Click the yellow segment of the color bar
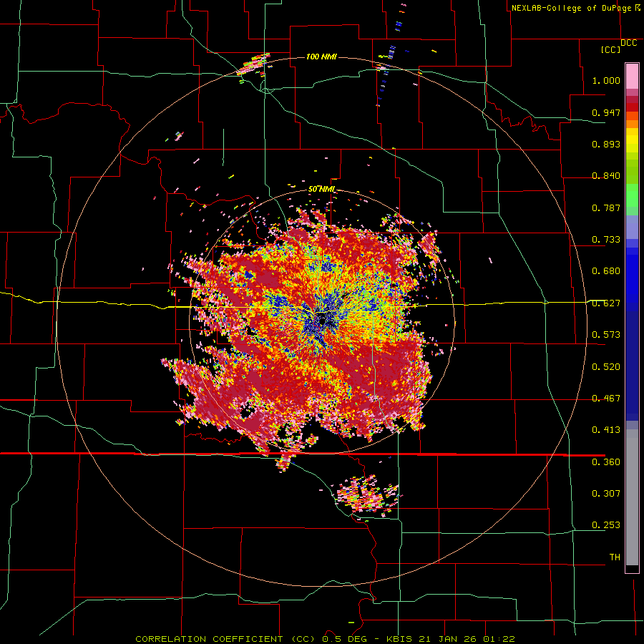The image size is (644, 644). click(x=632, y=140)
